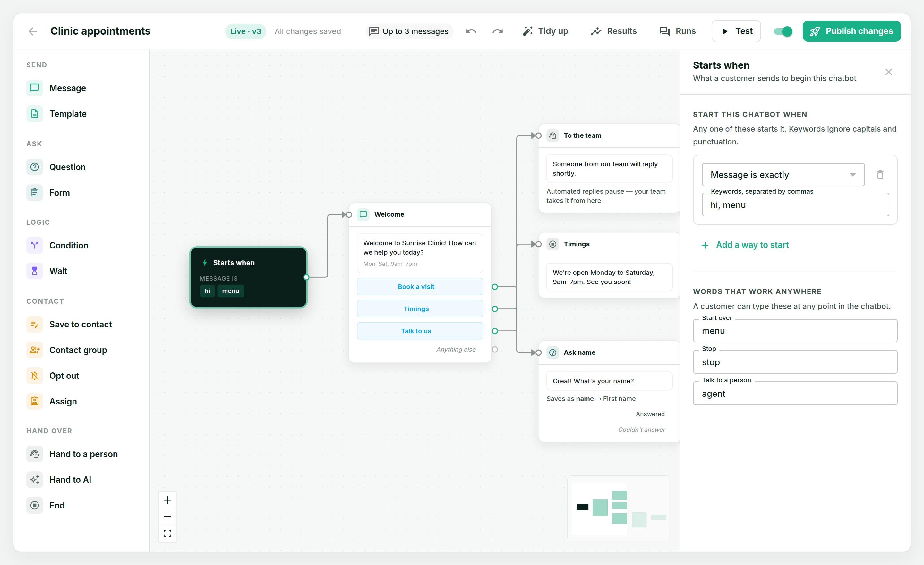Image resolution: width=924 pixels, height=565 pixels.
Task: Click the Start over input field
Action: point(795,331)
